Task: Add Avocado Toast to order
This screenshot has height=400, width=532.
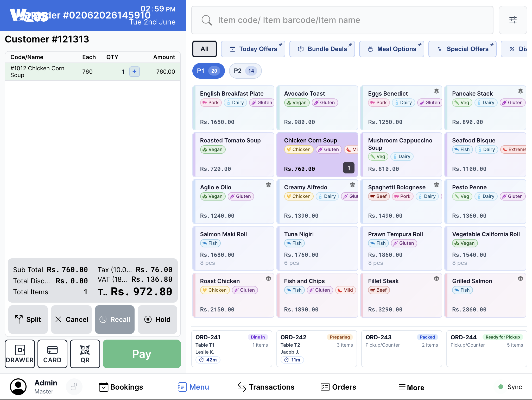Action: click(317, 108)
